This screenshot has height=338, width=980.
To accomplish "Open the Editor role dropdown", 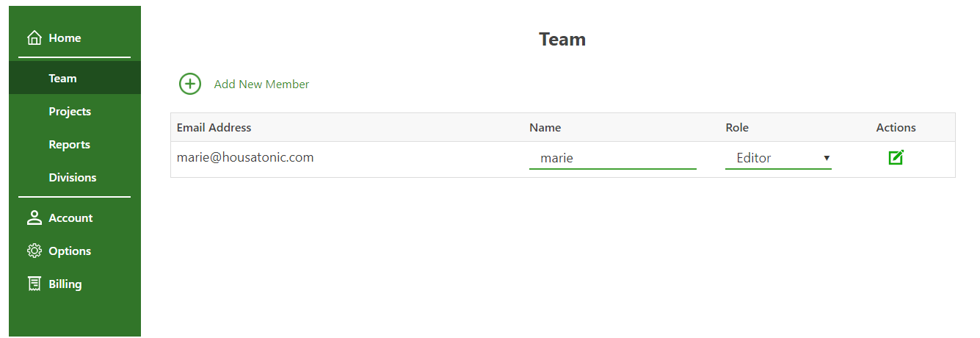I will click(778, 158).
